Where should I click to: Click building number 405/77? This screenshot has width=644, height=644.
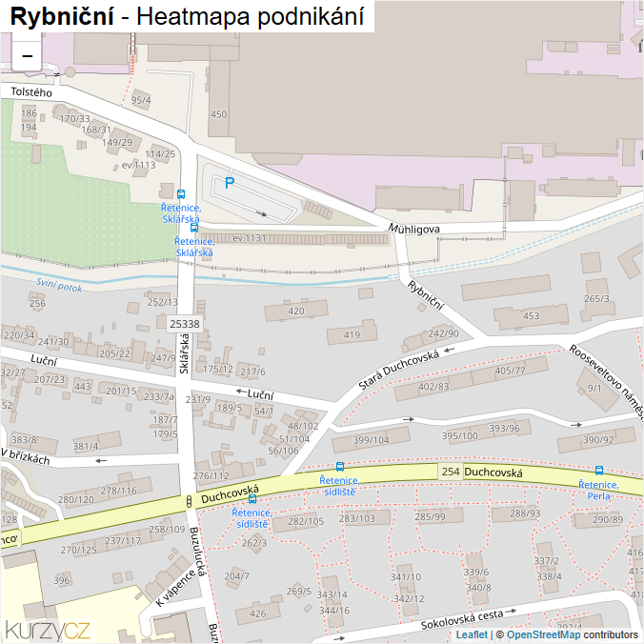tap(510, 371)
